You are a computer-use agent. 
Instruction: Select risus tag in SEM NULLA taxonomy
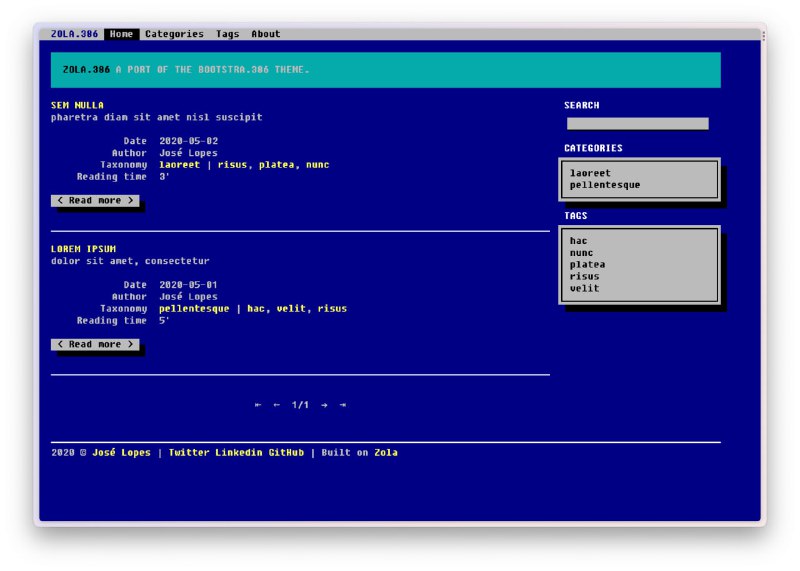232,165
